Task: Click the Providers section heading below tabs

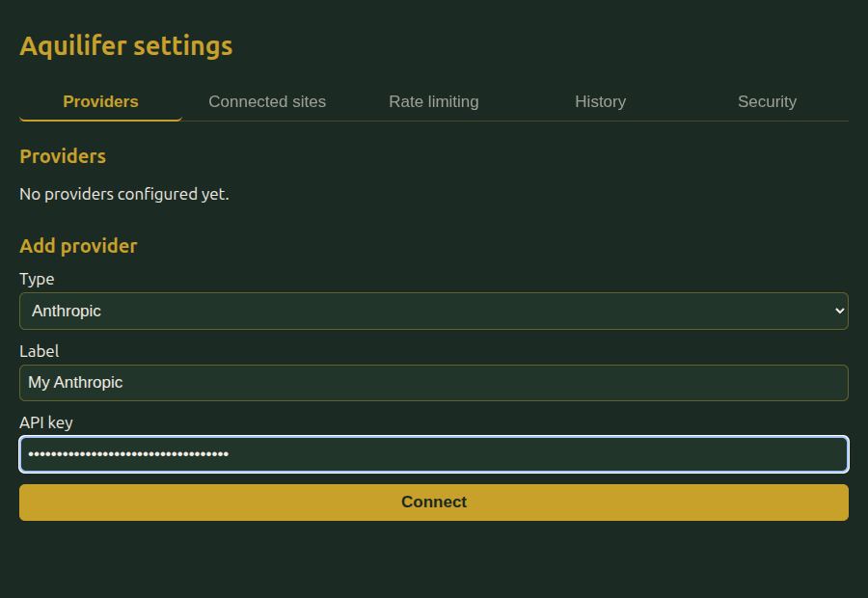Action: click(63, 156)
